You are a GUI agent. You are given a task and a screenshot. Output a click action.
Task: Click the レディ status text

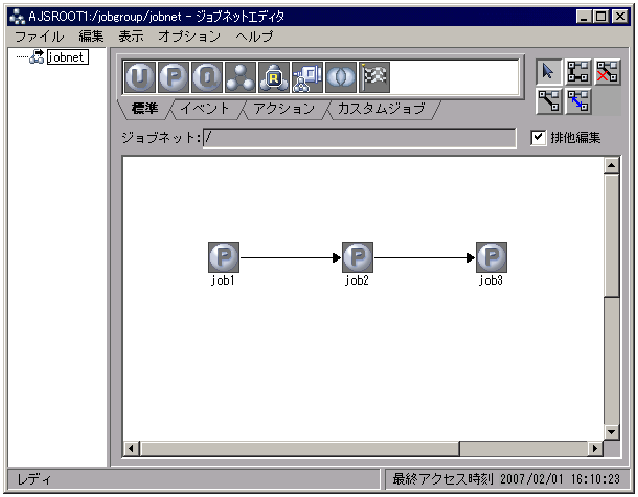tap(34, 480)
